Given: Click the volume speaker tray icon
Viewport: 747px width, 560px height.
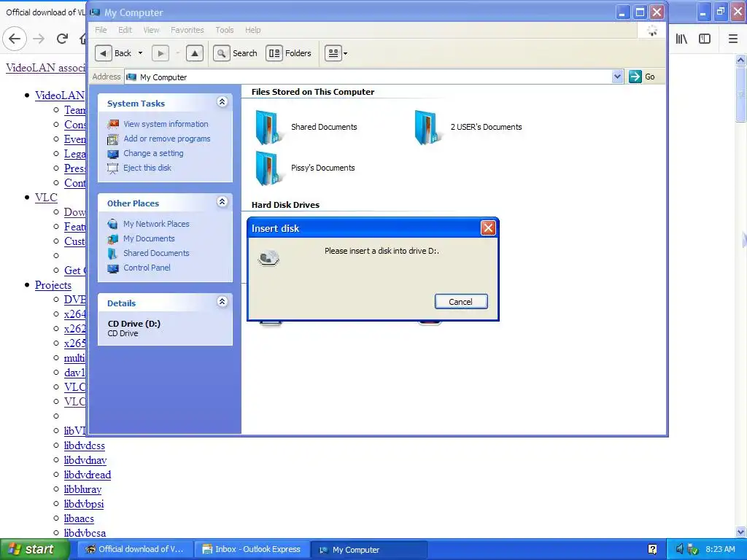Looking at the screenshot, I should coord(679,549).
